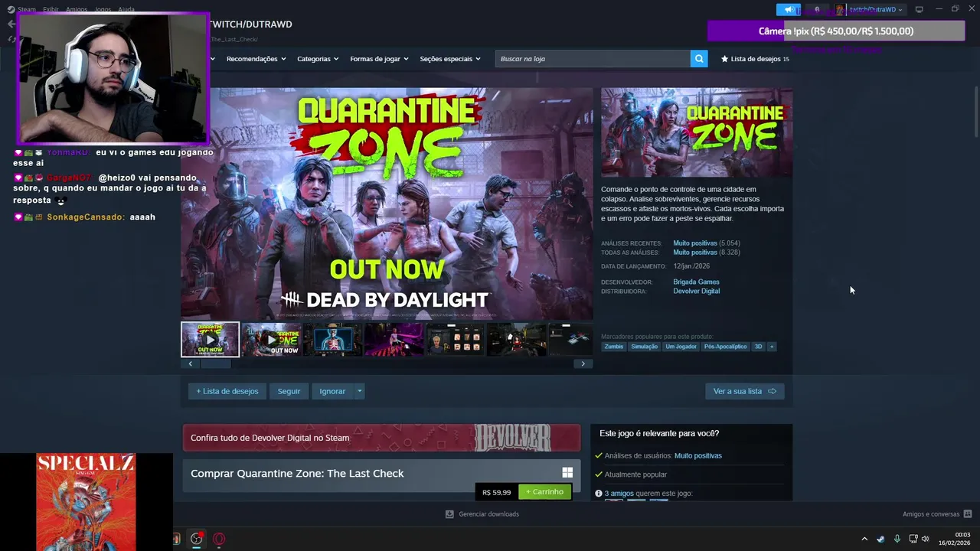Open the Devolver Digital publisher link
This screenshot has height=551, width=980.
696,291
